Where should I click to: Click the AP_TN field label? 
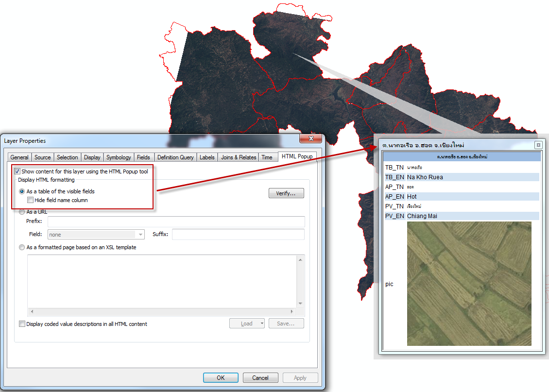click(x=395, y=187)
